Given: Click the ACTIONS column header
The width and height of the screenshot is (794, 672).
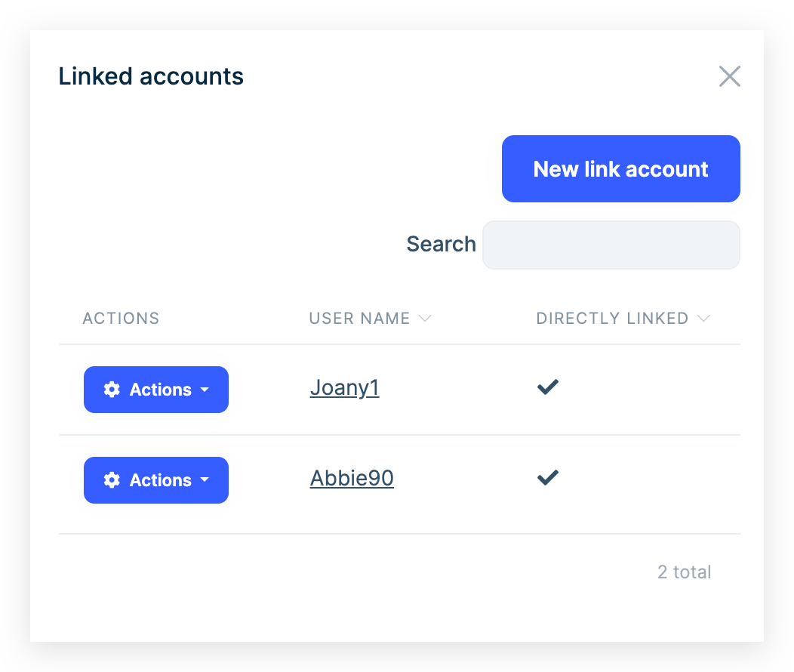Looking at the screenshot, I should [121, 318].
